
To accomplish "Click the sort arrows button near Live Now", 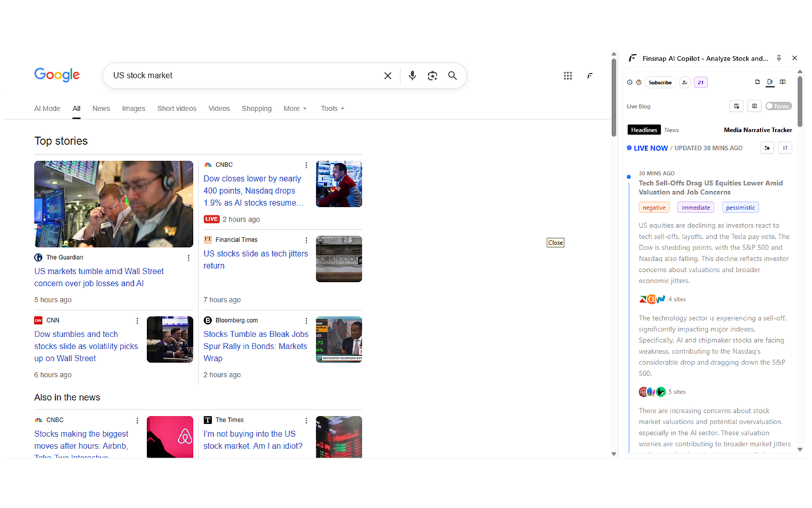I will [x=785, y=148].
